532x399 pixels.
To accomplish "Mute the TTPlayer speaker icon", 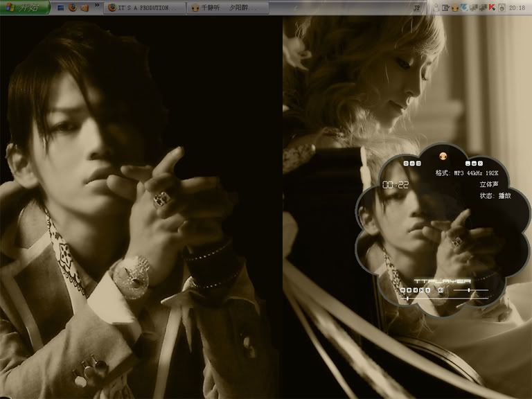I will [x=441, y=290].
